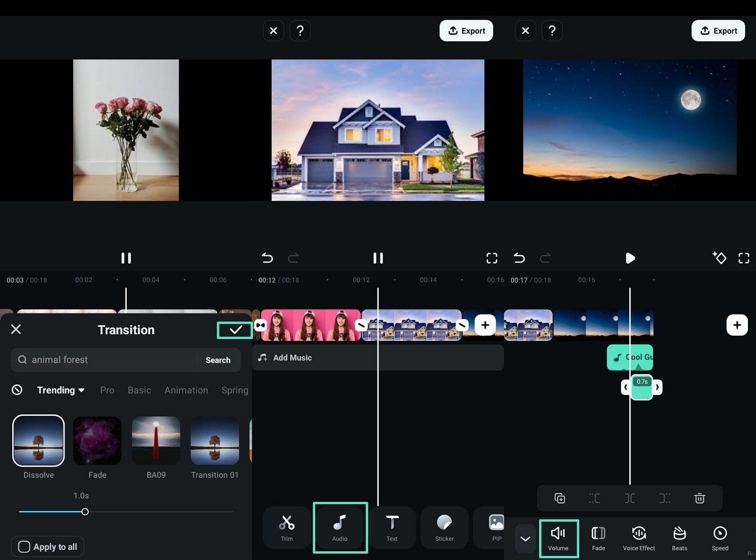Open the Beats tool
The height and width of the screenshot is (560, 756).
coord(679,538)
